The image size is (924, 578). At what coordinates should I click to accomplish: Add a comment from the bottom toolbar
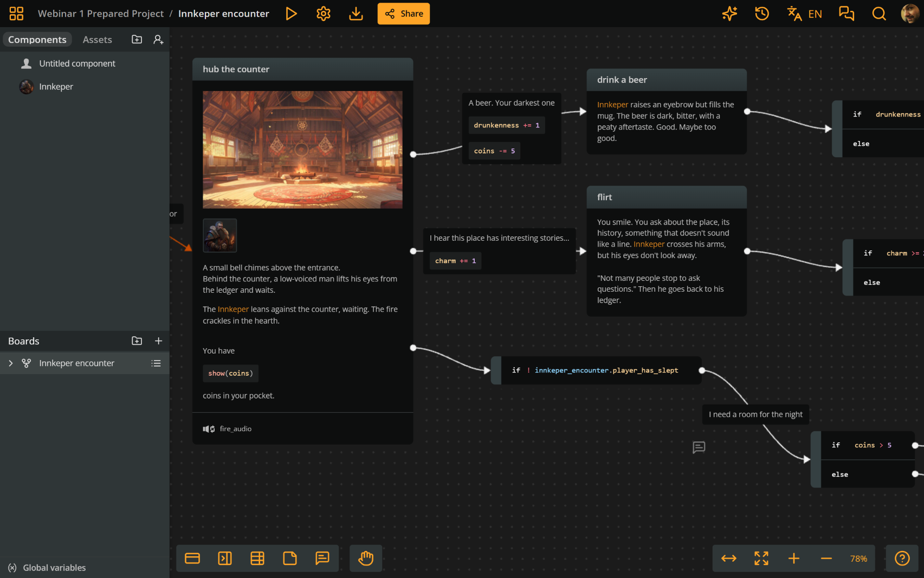pyautogui.click(x=322, y=558)
